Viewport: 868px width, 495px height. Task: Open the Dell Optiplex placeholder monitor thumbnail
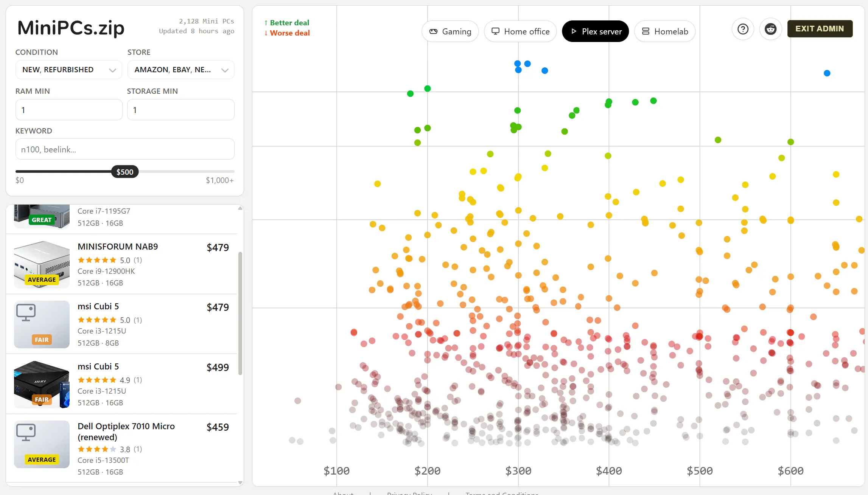point(42,444)
